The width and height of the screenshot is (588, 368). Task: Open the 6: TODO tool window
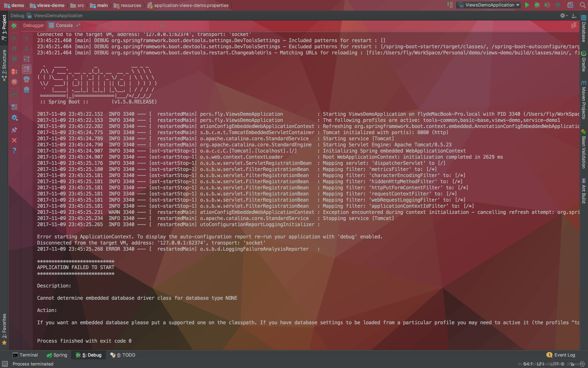123,355
